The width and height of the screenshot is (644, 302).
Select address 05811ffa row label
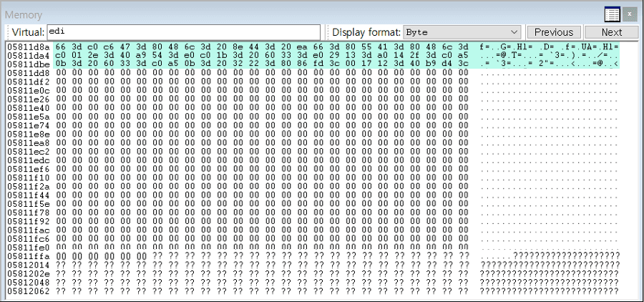tap(29, 256)
